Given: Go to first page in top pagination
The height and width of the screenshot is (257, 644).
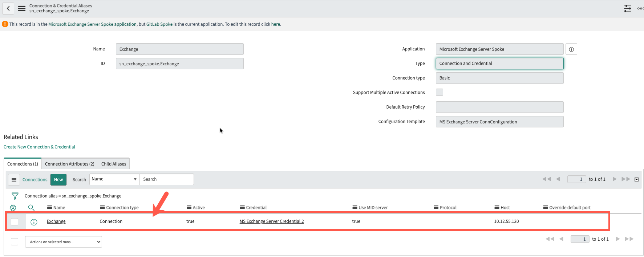Looking at the screenshot, I should pos(547,179).
